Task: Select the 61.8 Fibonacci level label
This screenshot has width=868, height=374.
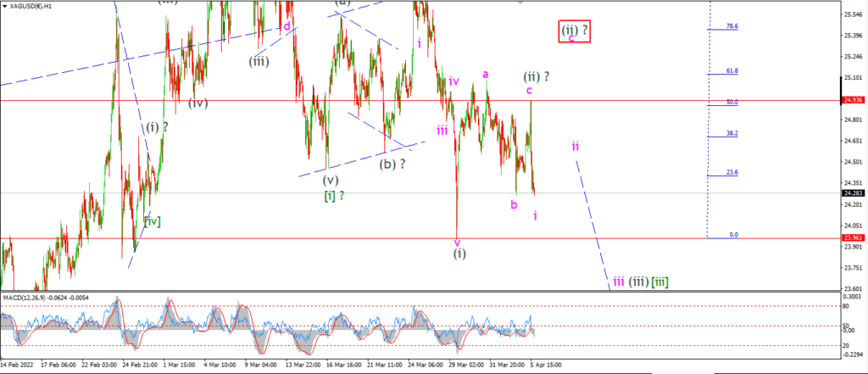Action: (x=732, y=71)
